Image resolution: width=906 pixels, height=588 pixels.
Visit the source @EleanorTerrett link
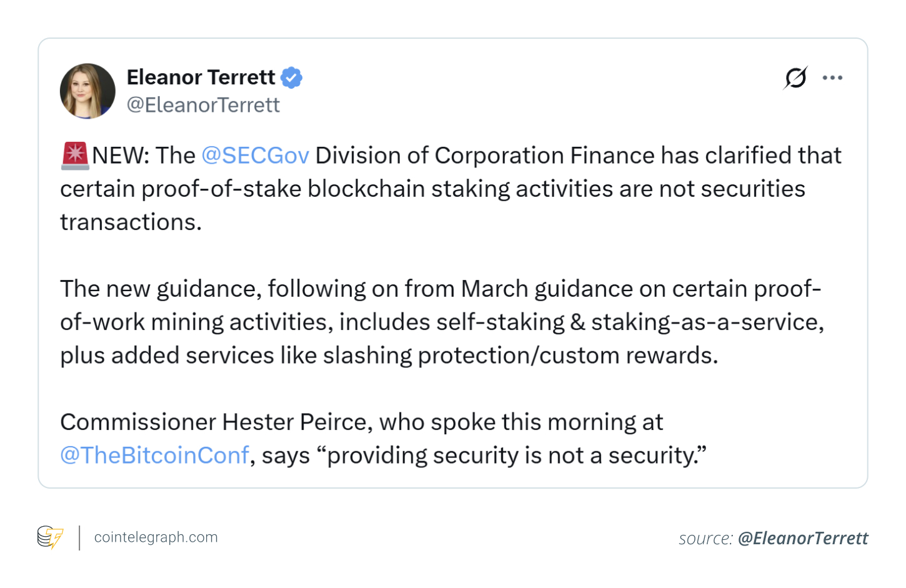pyautogui.click(x=804, y=537)
